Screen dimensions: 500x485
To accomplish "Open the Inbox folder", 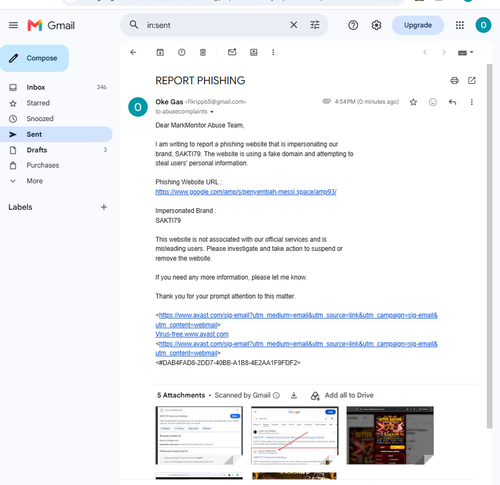I will tap(56, 87).
